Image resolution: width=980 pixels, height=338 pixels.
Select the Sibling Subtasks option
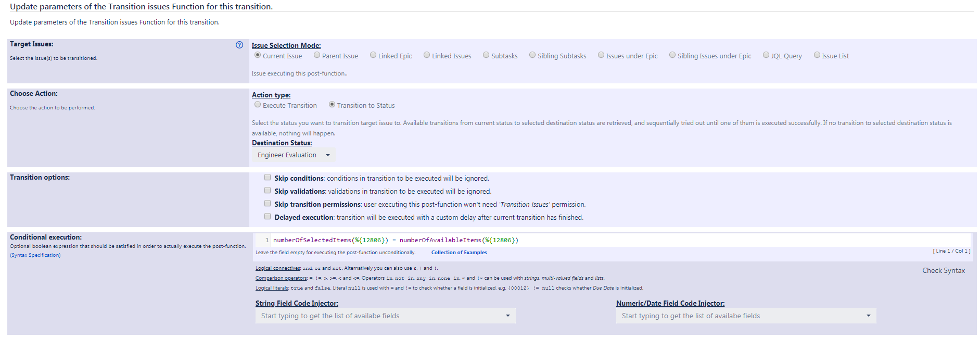532,55
